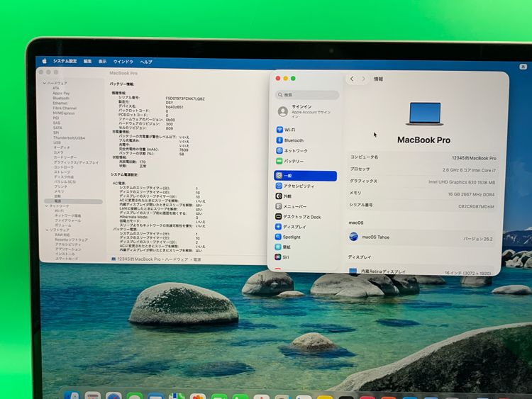Select NVMExpress in System Information sidebar
Image resolution: width=532 pixels, height=399 pixels.
(x=64, y=113)
